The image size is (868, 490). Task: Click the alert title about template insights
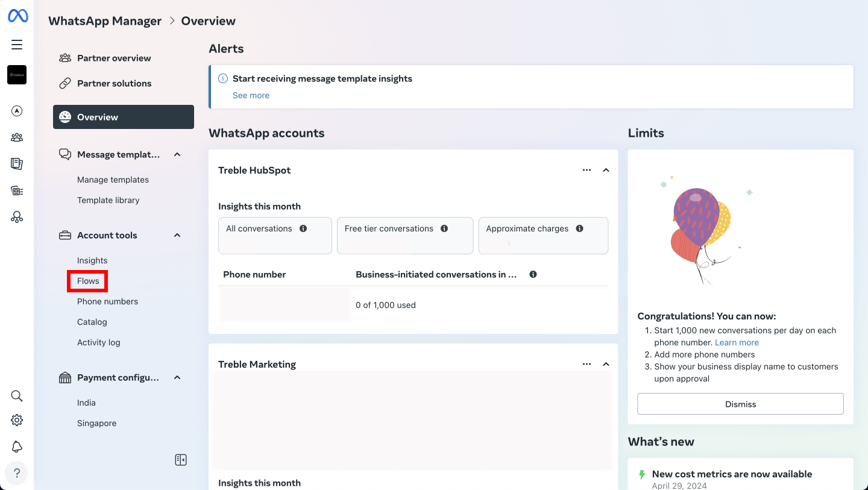pos(322,78)
